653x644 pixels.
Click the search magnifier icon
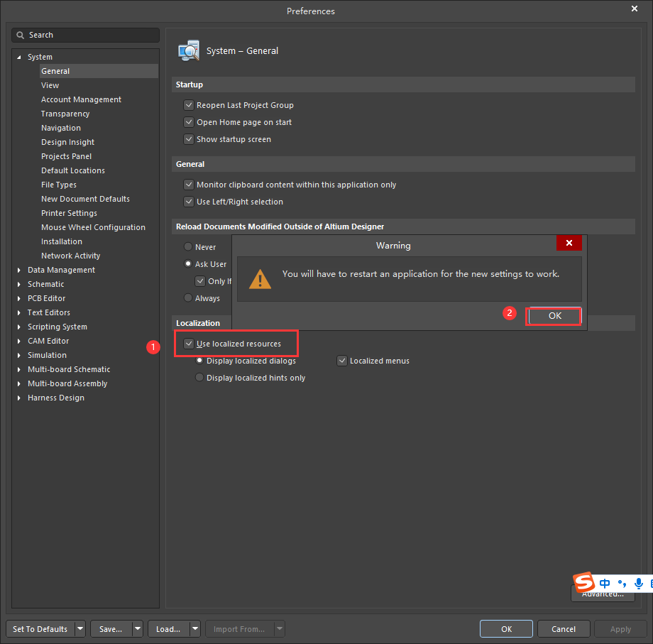click(20, 35)
